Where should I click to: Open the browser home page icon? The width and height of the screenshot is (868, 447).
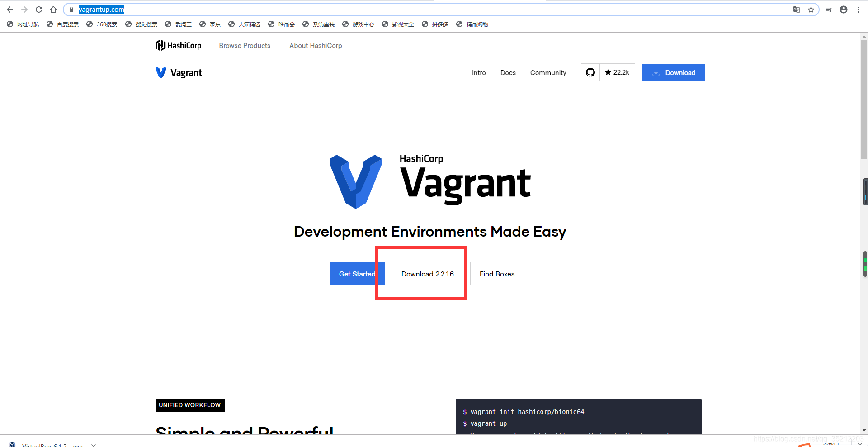point(53,10)
